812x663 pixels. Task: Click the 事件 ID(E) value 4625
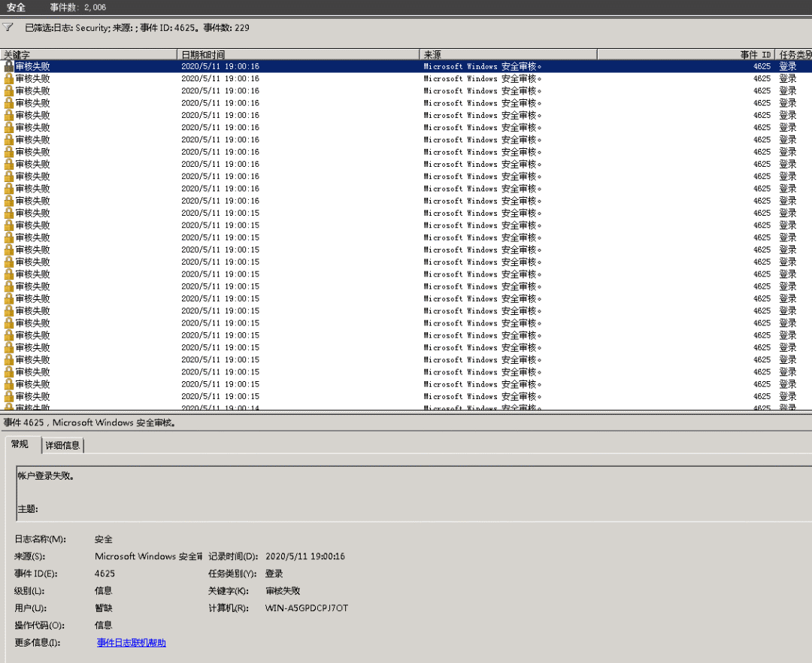[x=105, y=574]
